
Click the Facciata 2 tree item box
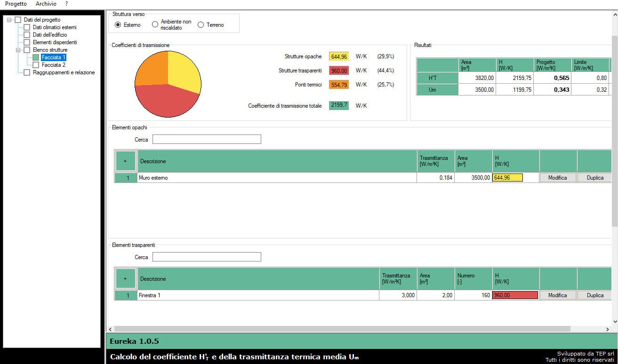[x=36, y=65]
